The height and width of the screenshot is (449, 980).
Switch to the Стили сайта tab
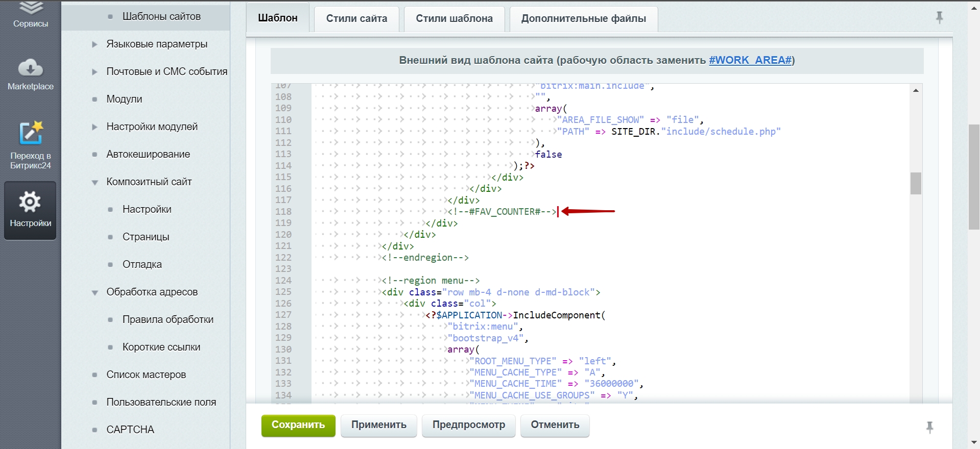tap(356, 18)
